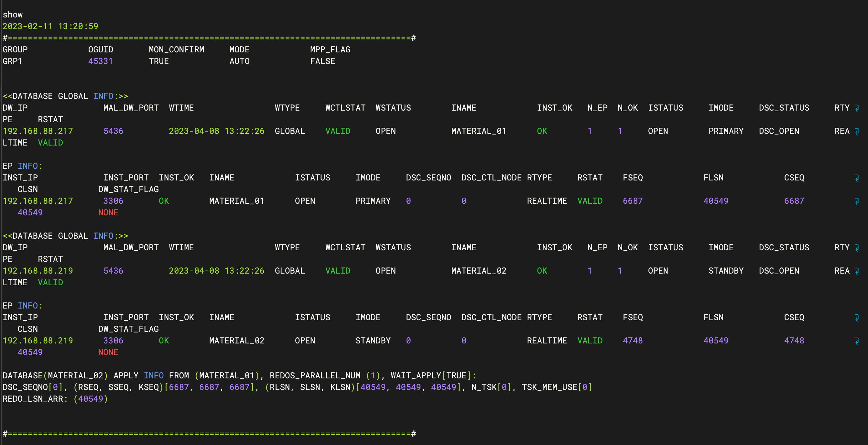This screenshot has width=868, height=445.
Task: Select REALTIME in the 192.168.88.217 EP row
Action: 547,201
